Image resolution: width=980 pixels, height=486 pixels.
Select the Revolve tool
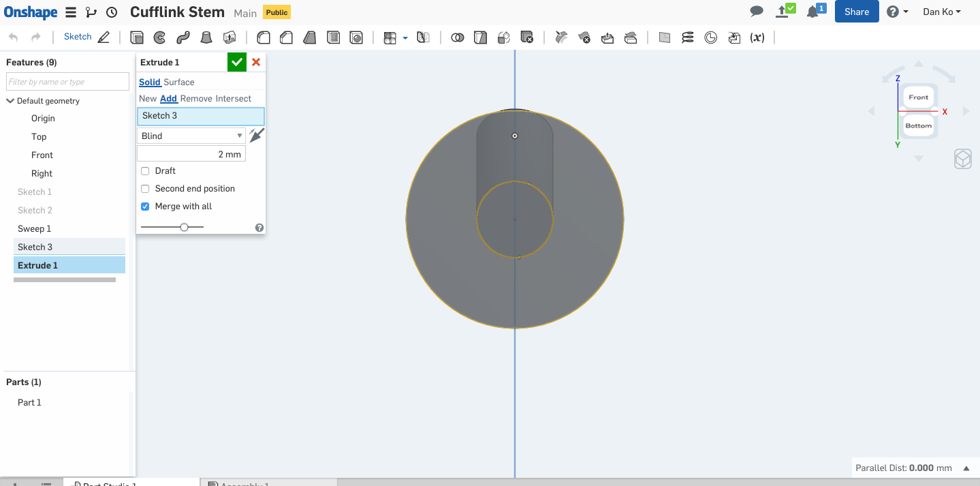tap(159, 37)
